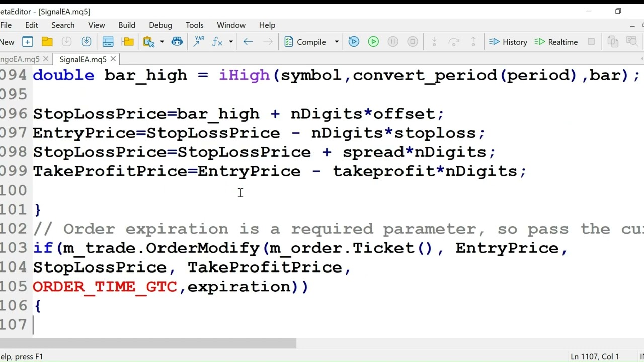644x362 pixels.
Task: Start debugging on real data green play icon
Action: pyautogui.click(x=373, y=42)
